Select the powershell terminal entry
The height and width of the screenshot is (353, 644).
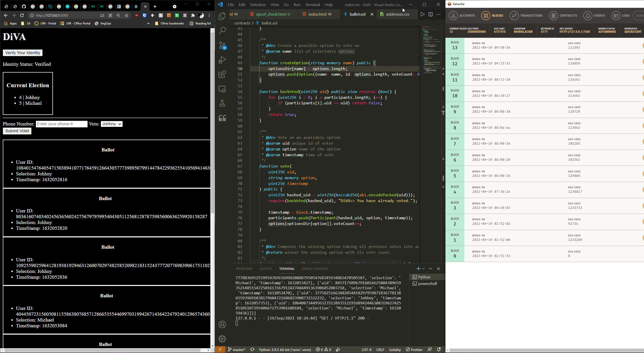[427, 284]
